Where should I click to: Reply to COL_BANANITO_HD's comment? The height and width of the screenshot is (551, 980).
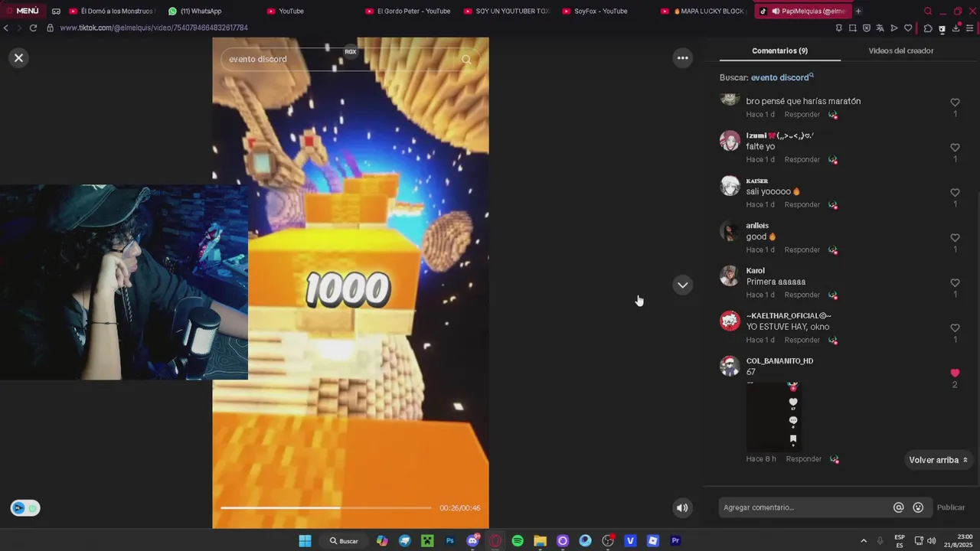point(803,459)
